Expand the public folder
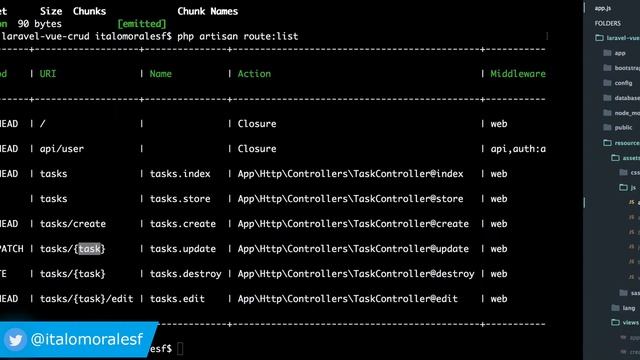 [x=618, y=128]
